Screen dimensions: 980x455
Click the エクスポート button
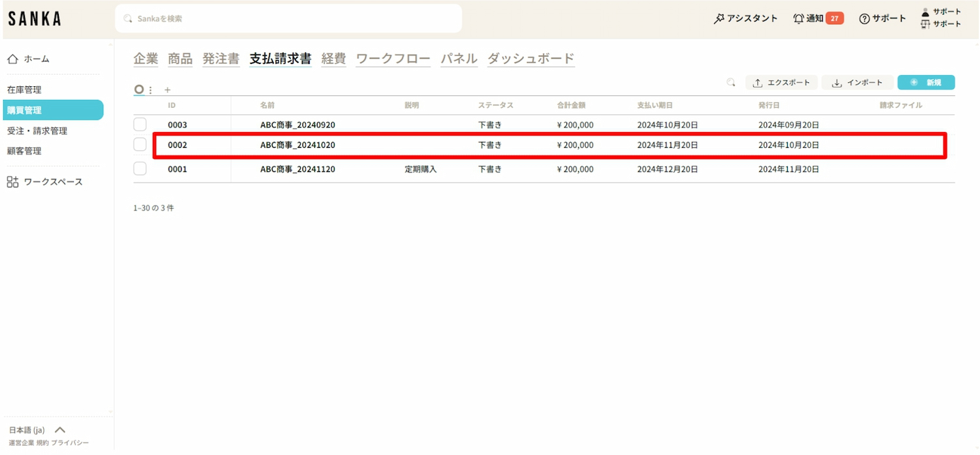781,82
